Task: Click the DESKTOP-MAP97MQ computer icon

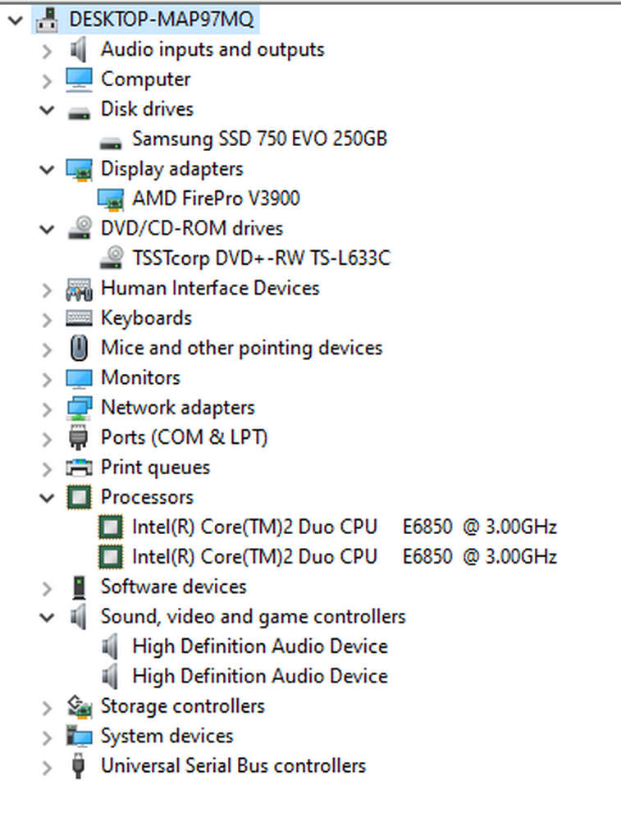Action: [x=47, y=19]
